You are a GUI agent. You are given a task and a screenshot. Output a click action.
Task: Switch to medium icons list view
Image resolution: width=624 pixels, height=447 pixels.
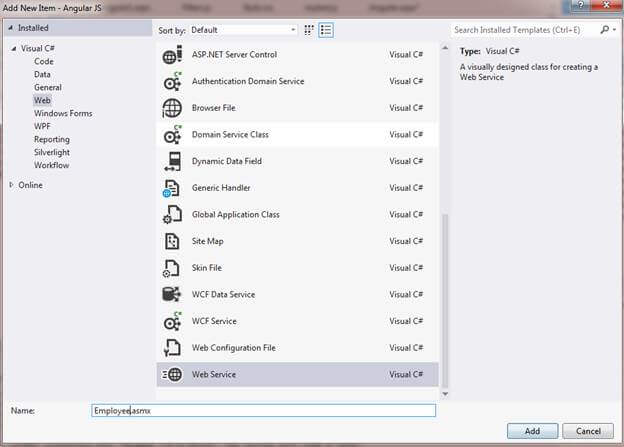(x=326, y=30)
